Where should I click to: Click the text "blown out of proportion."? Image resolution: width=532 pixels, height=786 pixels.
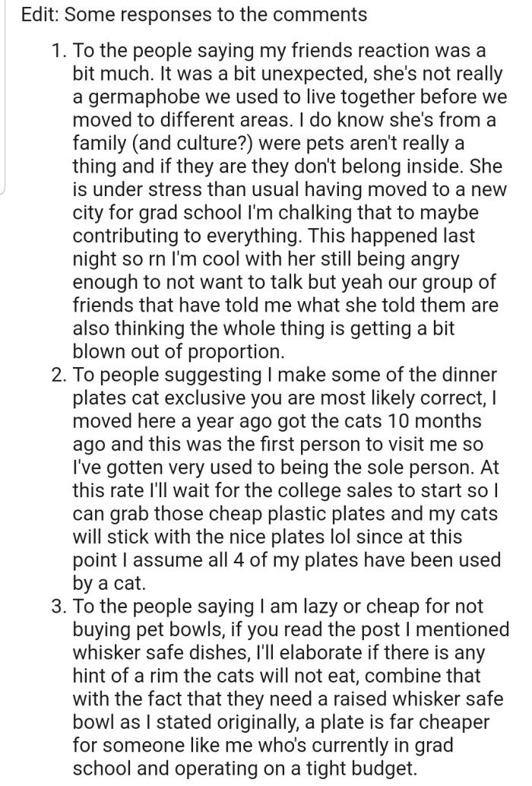click(178, 352)
